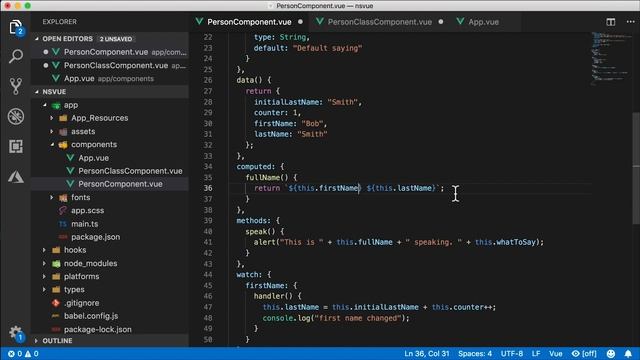This screenshot has width=640, height=360.
Task: Switch to PersonClassComponent.vue tab
Action: 380,22
